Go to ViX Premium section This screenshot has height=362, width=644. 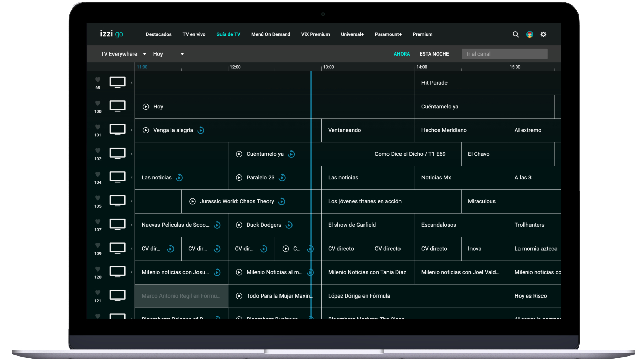(x=315, y=34)
